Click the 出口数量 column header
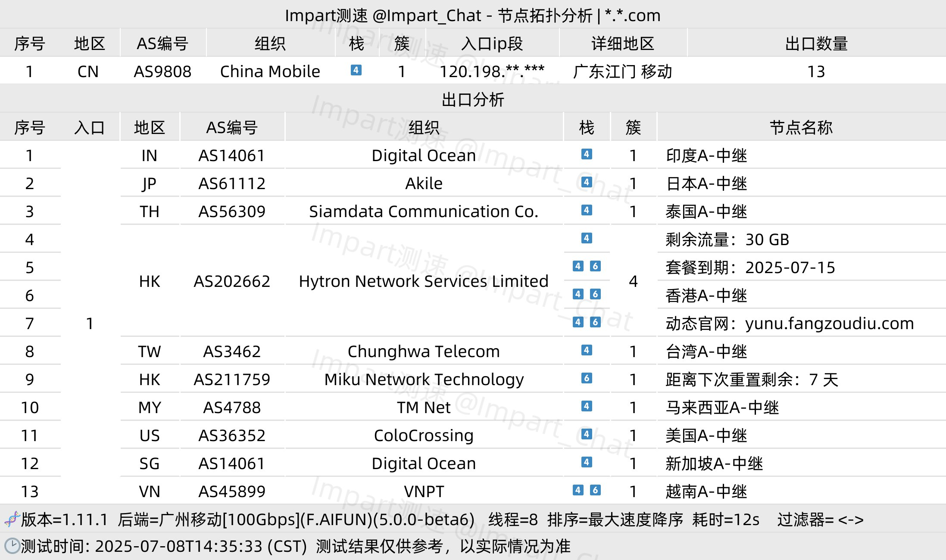 [816, 44]
